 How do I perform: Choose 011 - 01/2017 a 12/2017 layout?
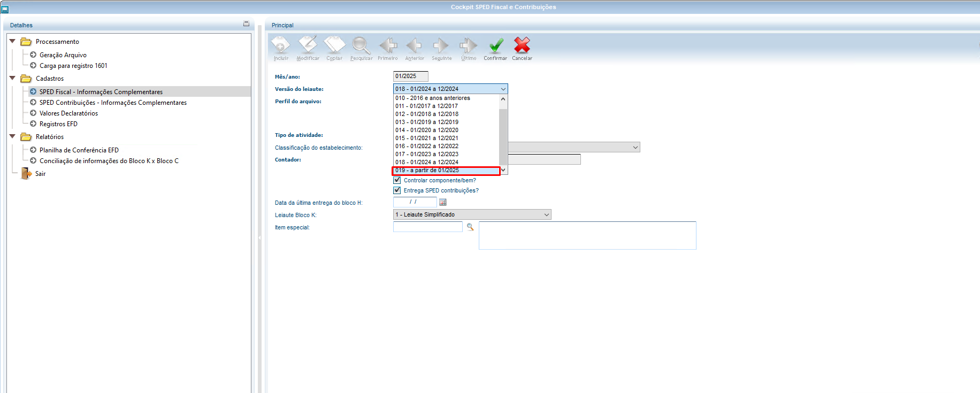click(446, 106)
